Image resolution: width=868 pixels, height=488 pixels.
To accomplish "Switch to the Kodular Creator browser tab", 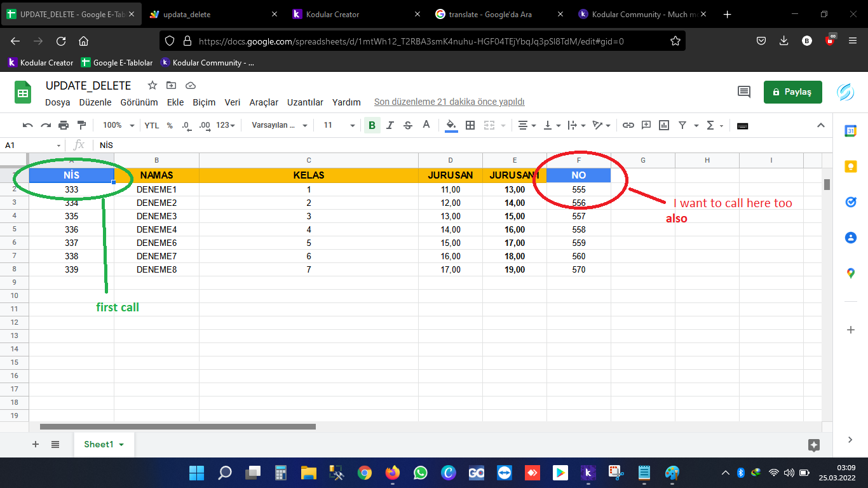I will tap(356, 14).
